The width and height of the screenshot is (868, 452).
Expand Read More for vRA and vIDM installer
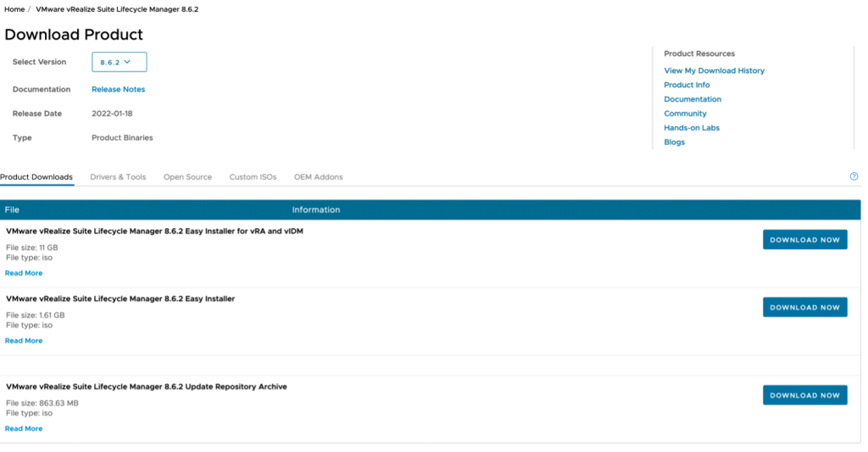pos(24,273)
